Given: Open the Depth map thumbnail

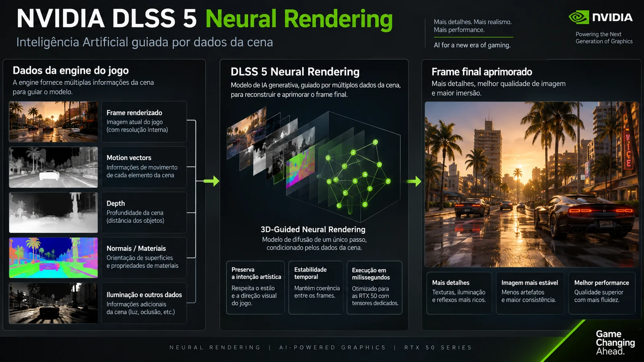Looking at the screenshot, I should (54, 212).
